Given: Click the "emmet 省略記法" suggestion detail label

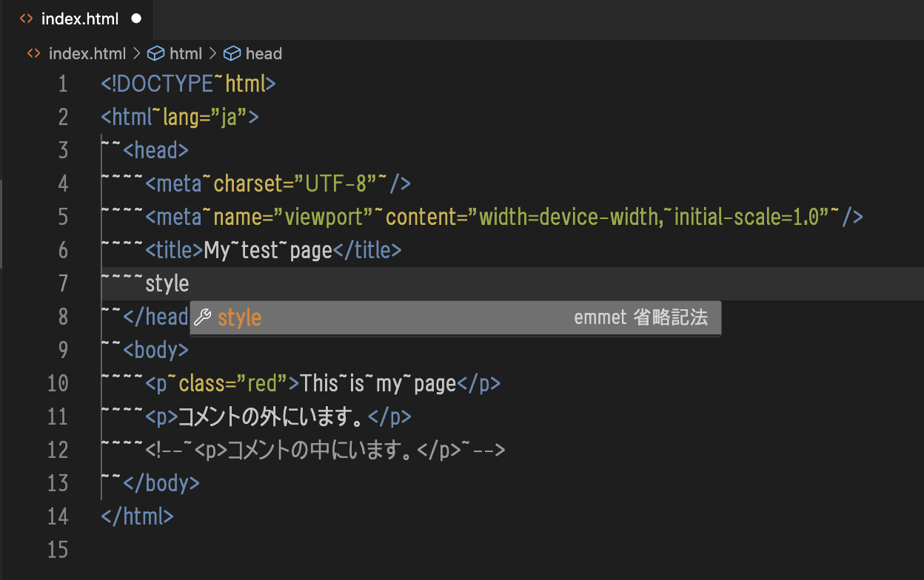Looking at the screenshot, I should [x=640, y=318].
